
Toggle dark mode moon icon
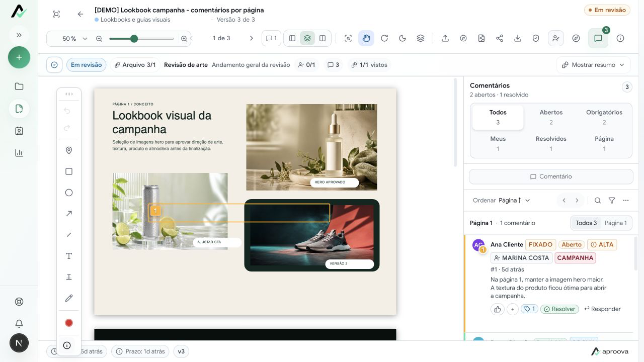[403, 38]
